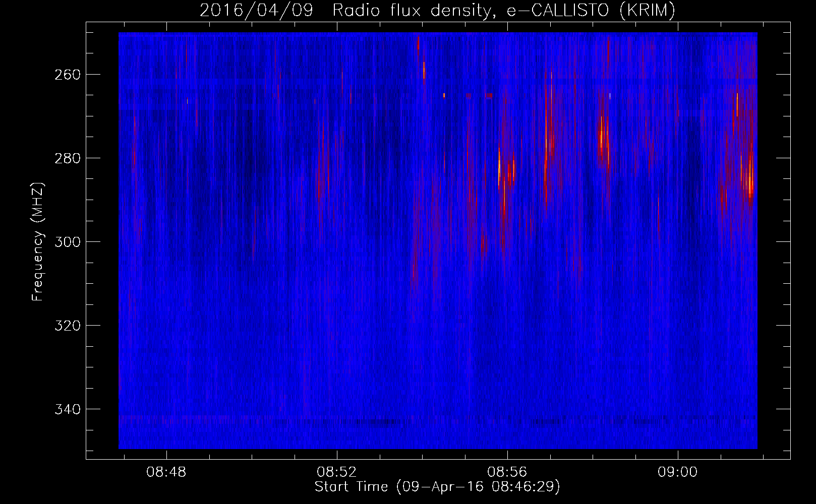
Task: Click the 300 frequency tick label
Action: (x=67, y=242)
